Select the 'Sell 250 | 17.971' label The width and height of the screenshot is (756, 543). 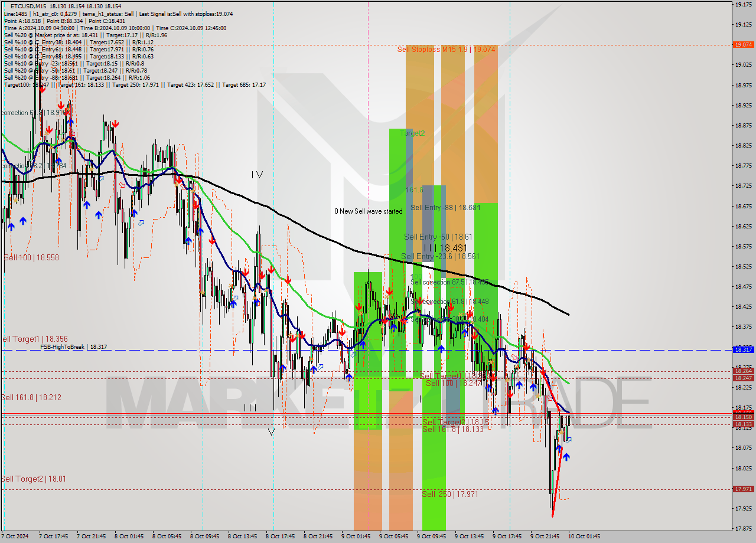point(450,494)
